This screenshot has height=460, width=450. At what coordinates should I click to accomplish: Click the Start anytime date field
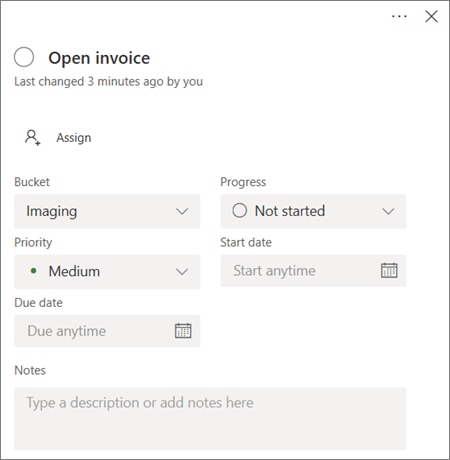[x=313, y=271]
